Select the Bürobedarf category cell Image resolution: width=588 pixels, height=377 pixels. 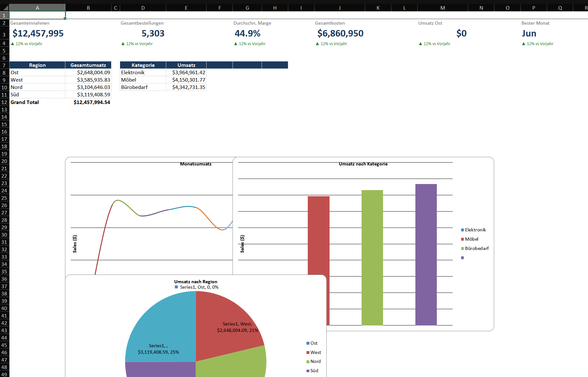click(143, 87)
